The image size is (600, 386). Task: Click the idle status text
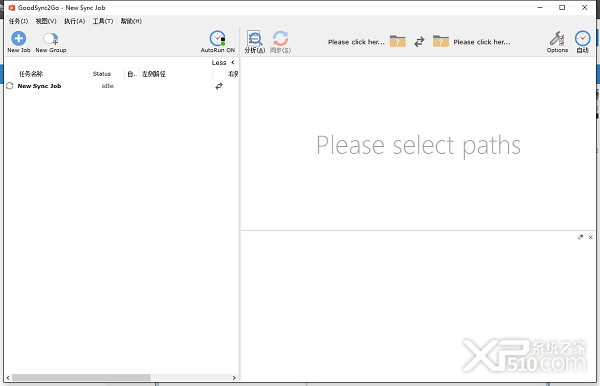[108, 86]
